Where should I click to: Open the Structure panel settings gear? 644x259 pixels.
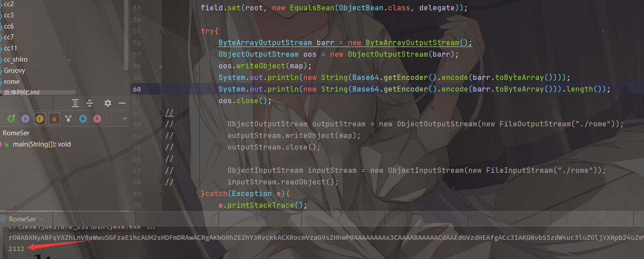point(108,103)
